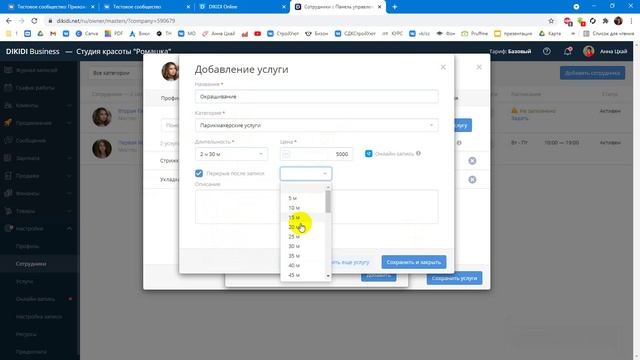
Task: Toggle the Онлайн запись checkbox
Action: tap(369, 153)
